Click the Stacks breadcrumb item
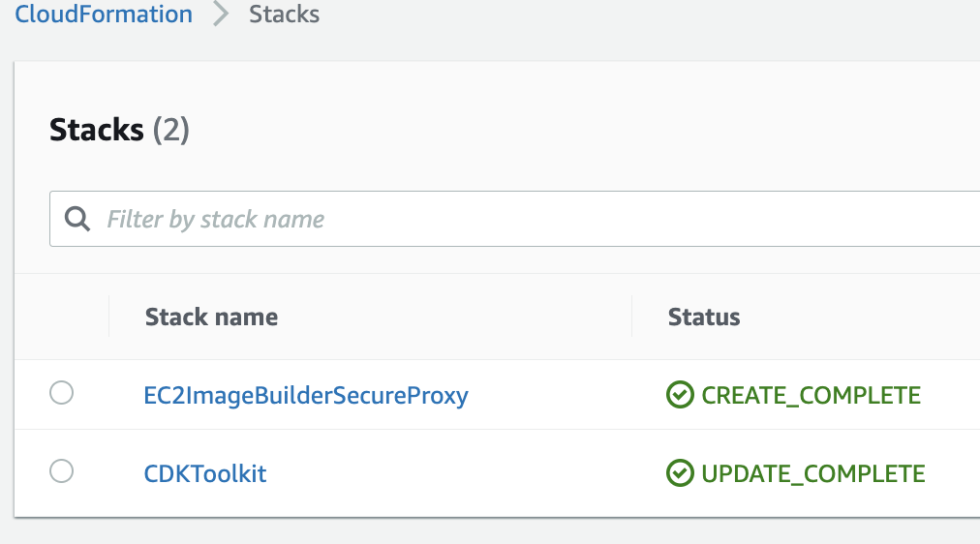Image resolution: width=980 pixels, height=544 pixels. coord(285,14)
